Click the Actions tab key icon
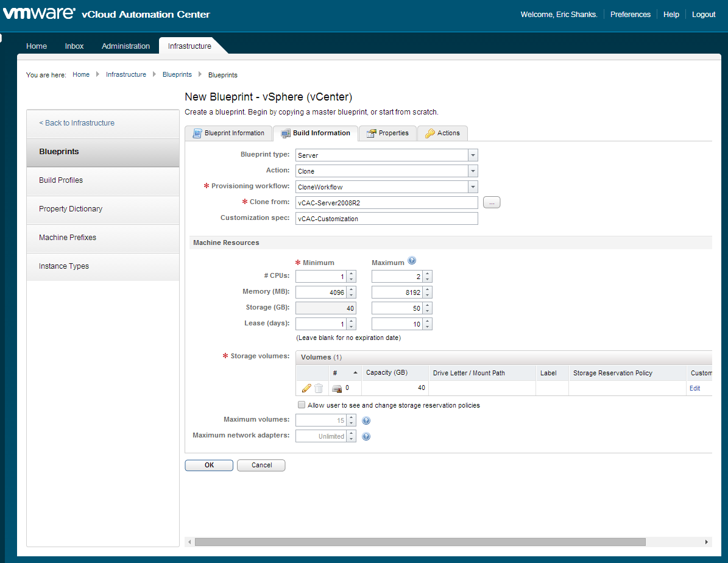 (430, 133)
